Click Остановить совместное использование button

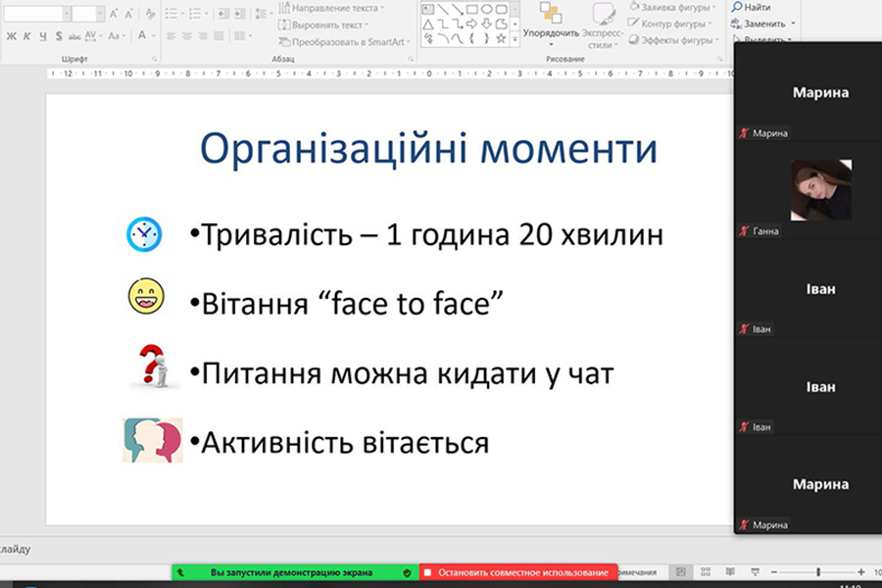(518, 572)
